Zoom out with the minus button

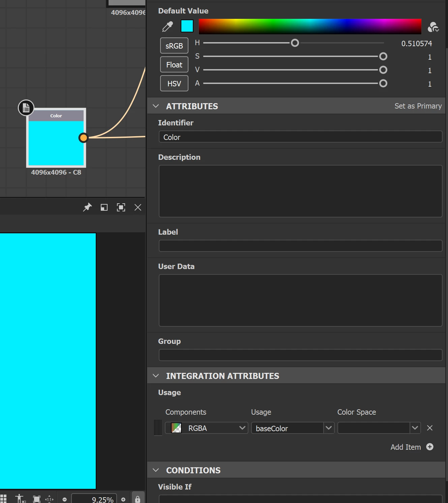(x=65, y=500)
